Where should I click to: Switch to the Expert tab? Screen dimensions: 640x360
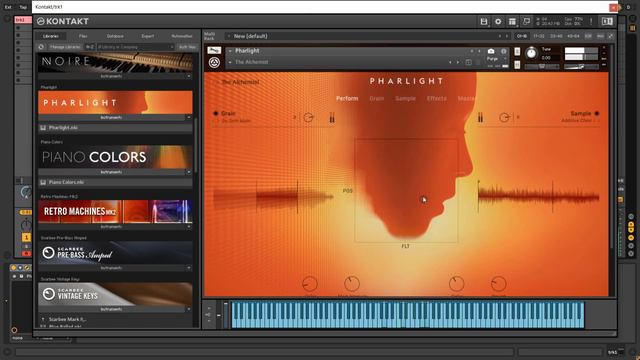click(148, 36)
